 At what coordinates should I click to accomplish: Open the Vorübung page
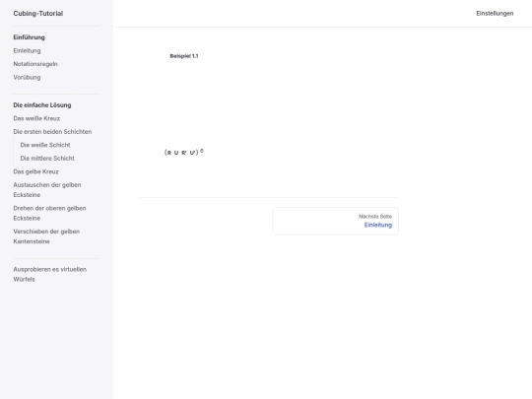pos(27,77)
